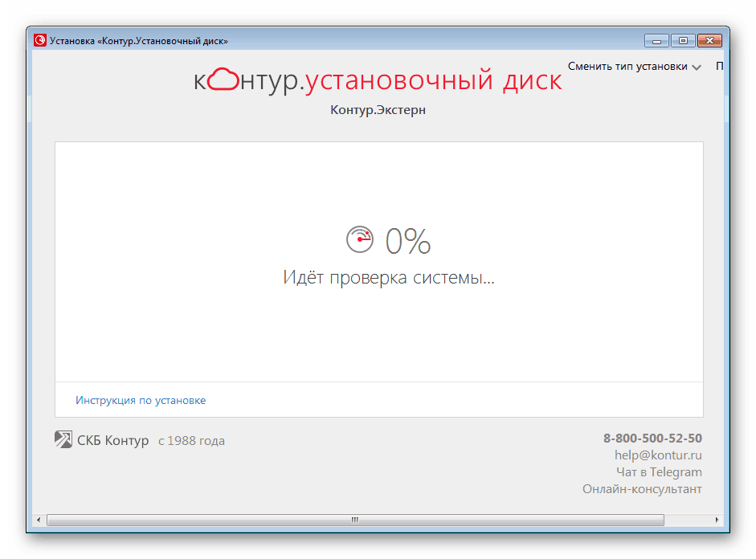Screen dimensions: 756x559
Task: Click the Контур.Экстерн product heading
Action: click(x=378, y=110)
